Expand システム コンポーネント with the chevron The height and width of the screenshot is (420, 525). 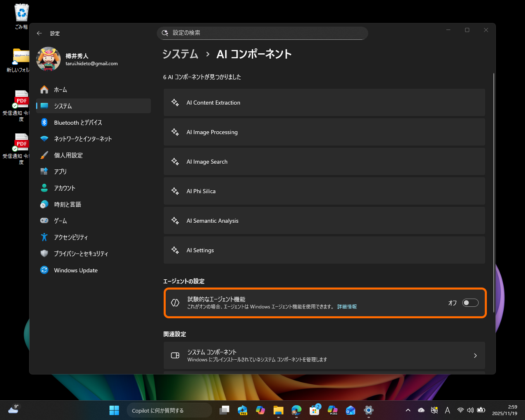475,356
